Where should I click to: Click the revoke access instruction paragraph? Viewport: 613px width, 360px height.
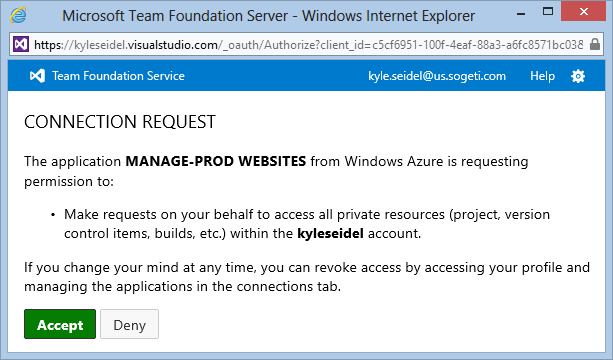[x=307, y=277]
